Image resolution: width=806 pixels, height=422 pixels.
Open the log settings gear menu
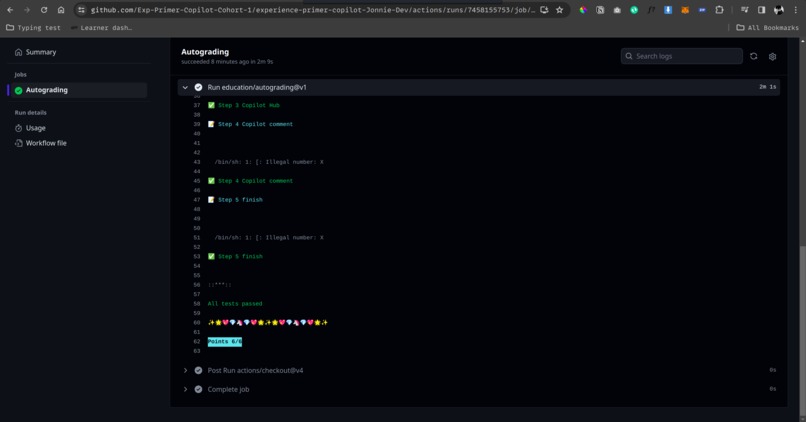click(772, 57)
